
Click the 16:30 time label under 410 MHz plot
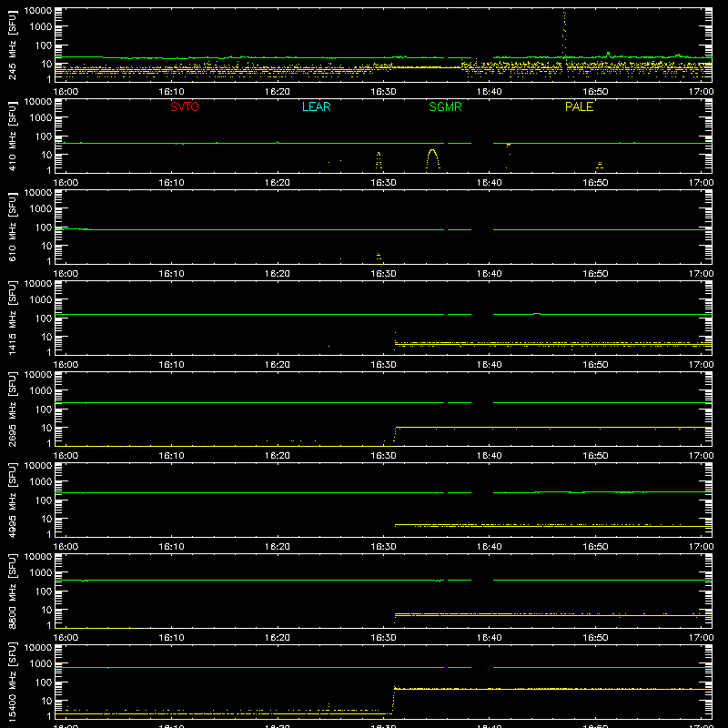(x=383, y=183)
